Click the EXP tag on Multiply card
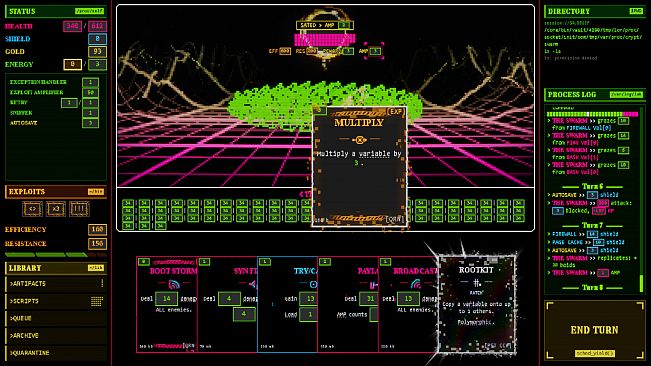Viewport: 651px width, 366px height. click(x=396, y=112)
